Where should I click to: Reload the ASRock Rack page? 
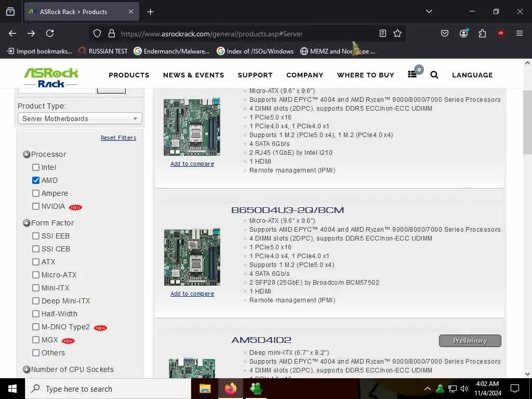(50, 33)
